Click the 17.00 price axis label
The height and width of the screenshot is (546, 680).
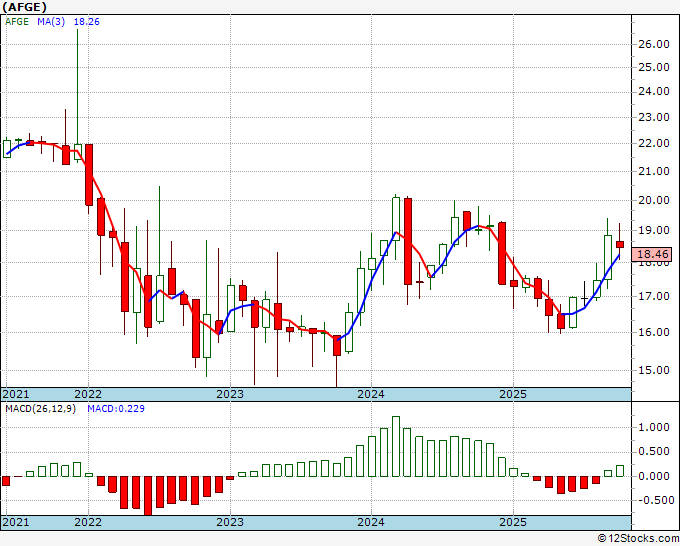[654, 297]
